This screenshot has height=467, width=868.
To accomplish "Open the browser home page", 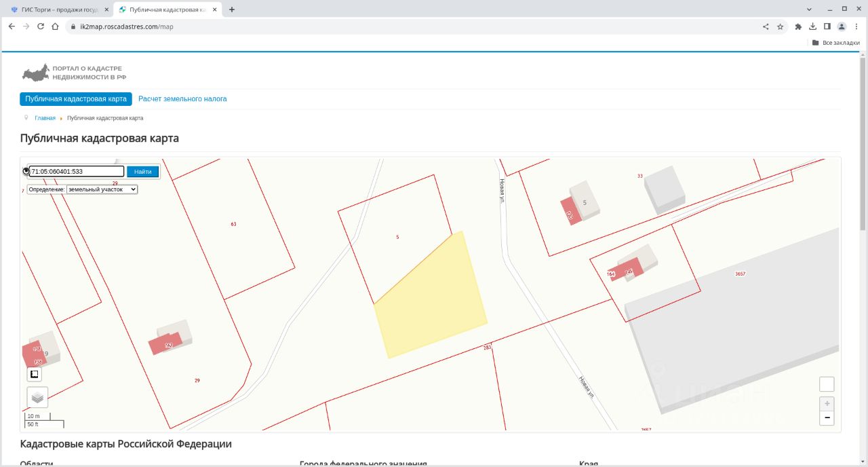I will 56,26.
